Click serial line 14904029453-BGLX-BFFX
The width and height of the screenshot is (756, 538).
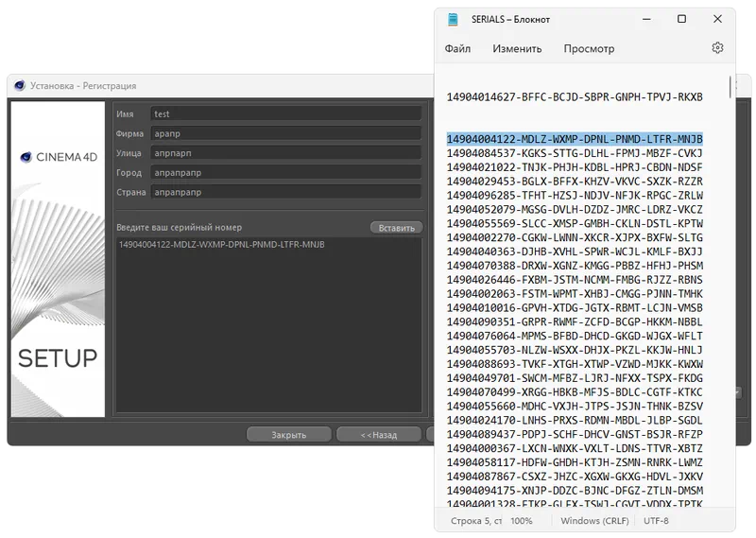tap(575, 181)
